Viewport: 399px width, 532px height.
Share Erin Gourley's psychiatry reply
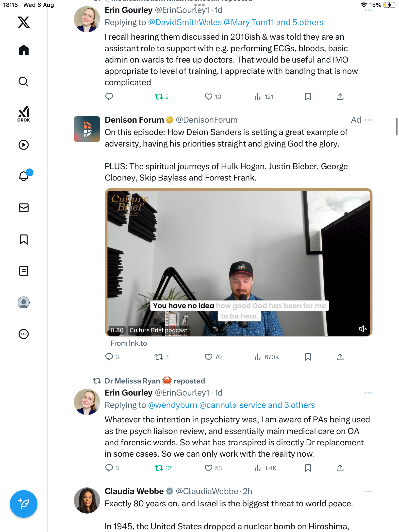[340, 468]
